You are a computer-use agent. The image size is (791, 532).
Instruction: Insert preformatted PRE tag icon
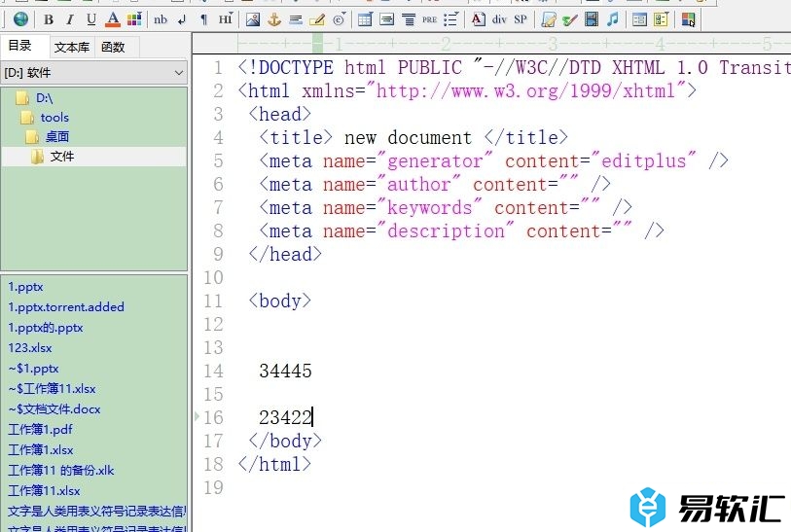coord(429,19)
